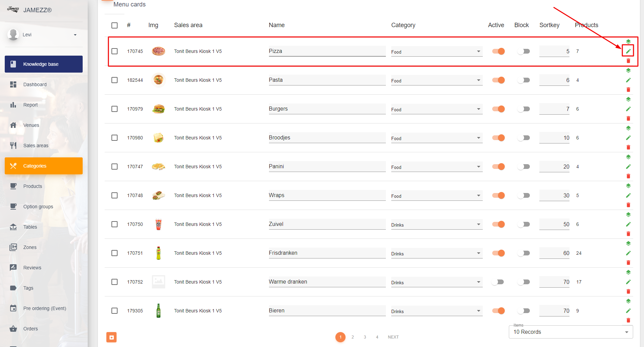
Task: Disable the Active switch for Zuivel
Action: [498, 224]
